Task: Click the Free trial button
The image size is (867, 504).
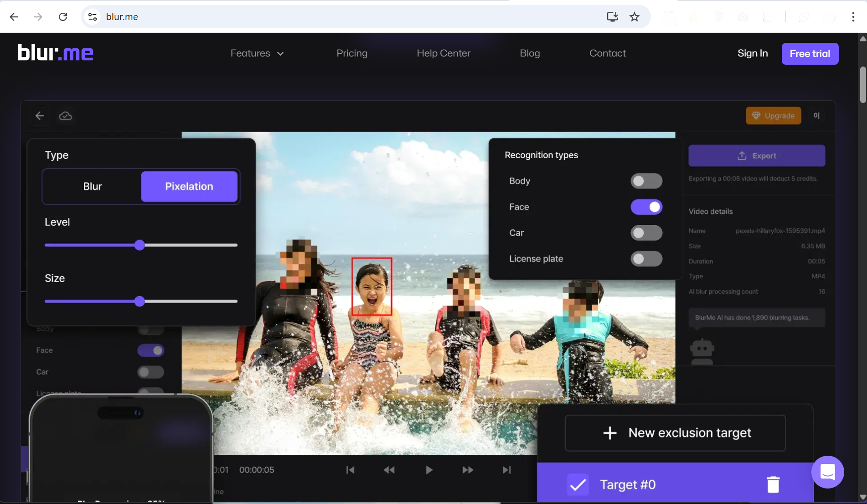Action: tap(810, 54)
